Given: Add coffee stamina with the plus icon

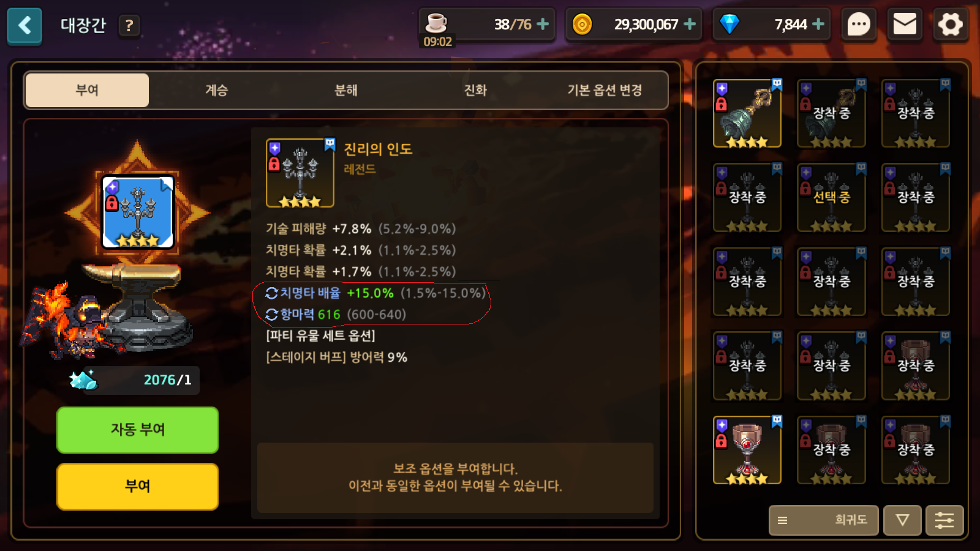Looking at the screenshot, I should coord(543,24).
